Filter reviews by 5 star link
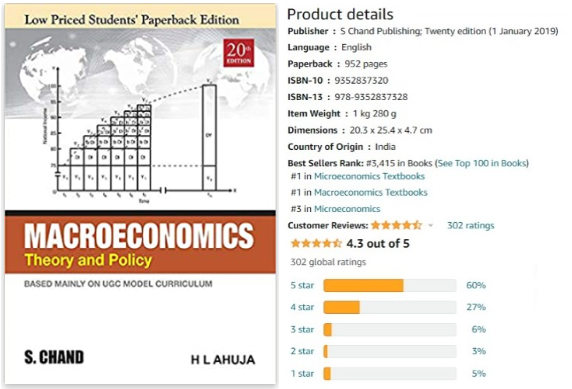Viewport: 572px width, 389px height. 302,285
